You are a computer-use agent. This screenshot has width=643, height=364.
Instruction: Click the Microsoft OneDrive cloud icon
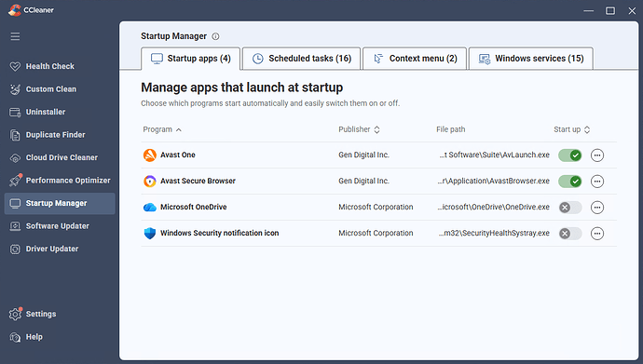[x=150, y=208]
